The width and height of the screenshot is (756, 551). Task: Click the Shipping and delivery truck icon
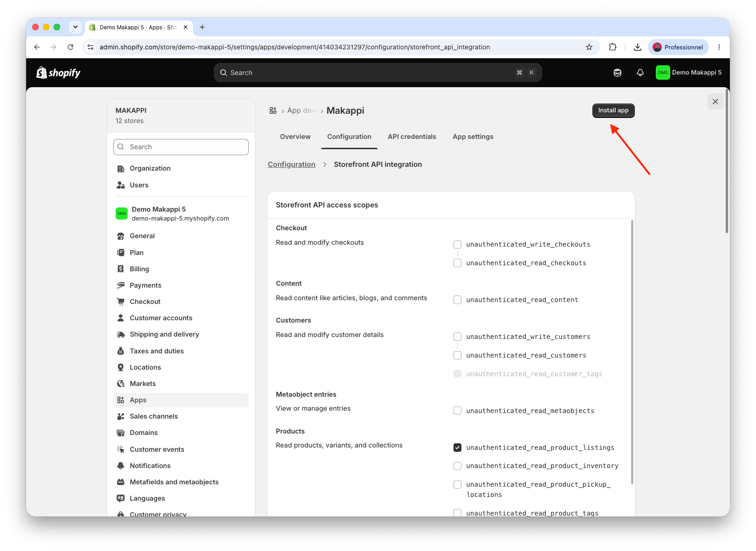(121, 334)
